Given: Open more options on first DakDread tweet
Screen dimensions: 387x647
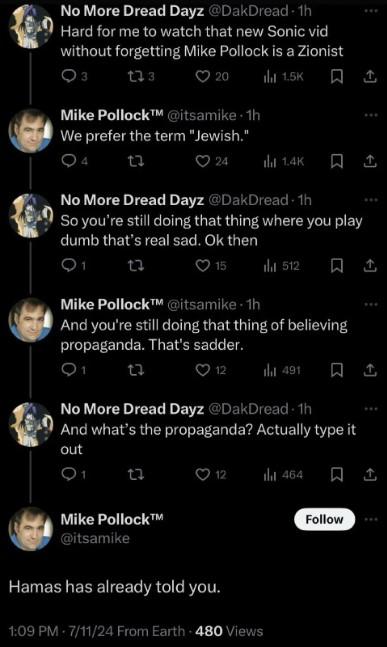Looking at the screenshot, I should tap(371, 11).
